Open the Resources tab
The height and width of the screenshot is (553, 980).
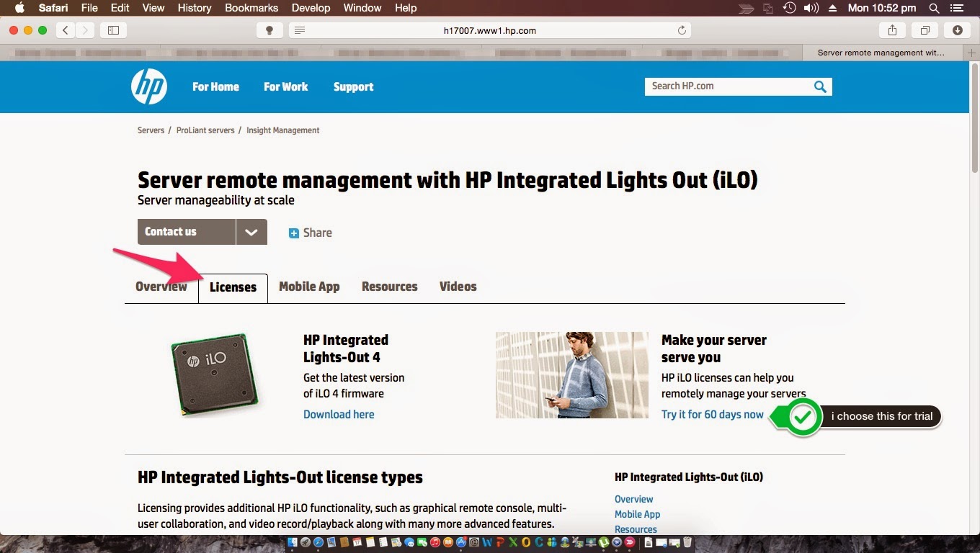[389, 287]
